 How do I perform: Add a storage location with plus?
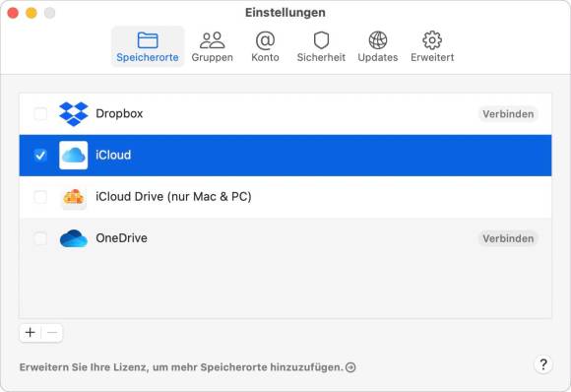(x=31, y=333)
